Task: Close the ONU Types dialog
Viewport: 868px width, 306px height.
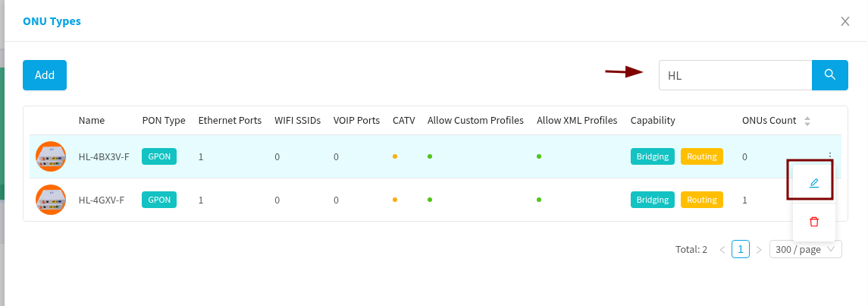Action: coord(845,21)
